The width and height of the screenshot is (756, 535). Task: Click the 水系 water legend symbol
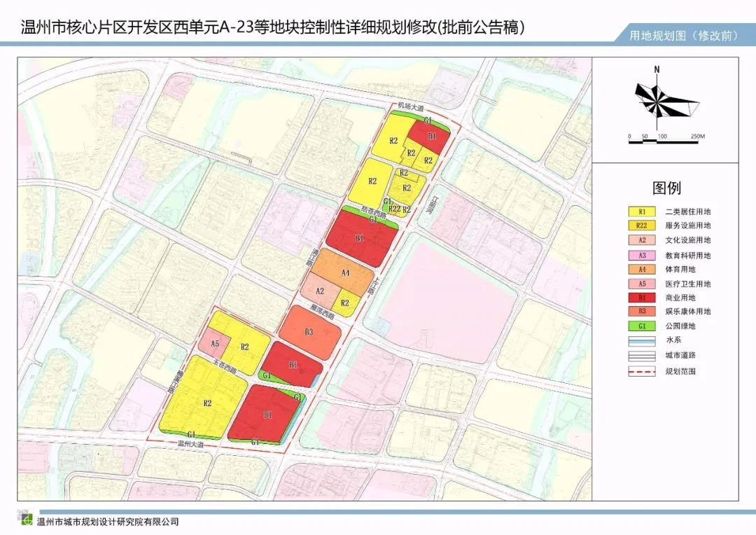point(642,341)
